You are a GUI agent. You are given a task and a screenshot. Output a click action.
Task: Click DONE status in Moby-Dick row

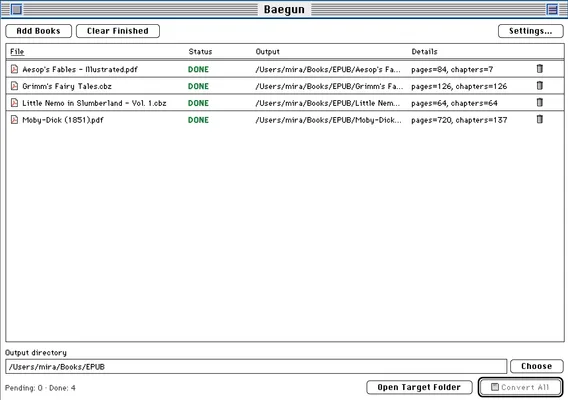(x=198, y=120)
